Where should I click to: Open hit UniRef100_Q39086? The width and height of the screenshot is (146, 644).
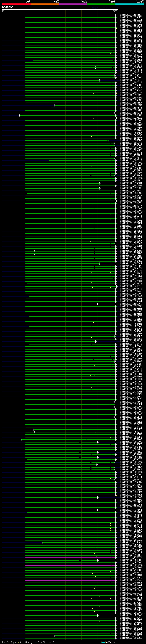(131, 198)
